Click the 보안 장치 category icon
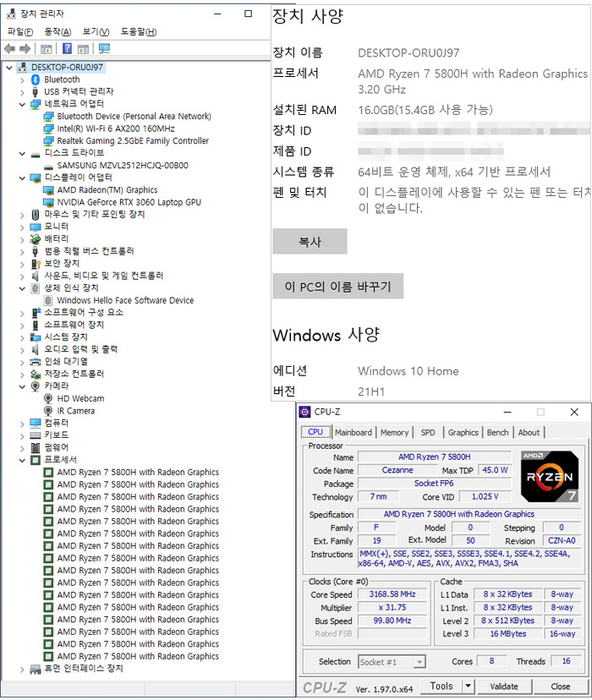This screenshot has height=700, width=592. point(36,264)
